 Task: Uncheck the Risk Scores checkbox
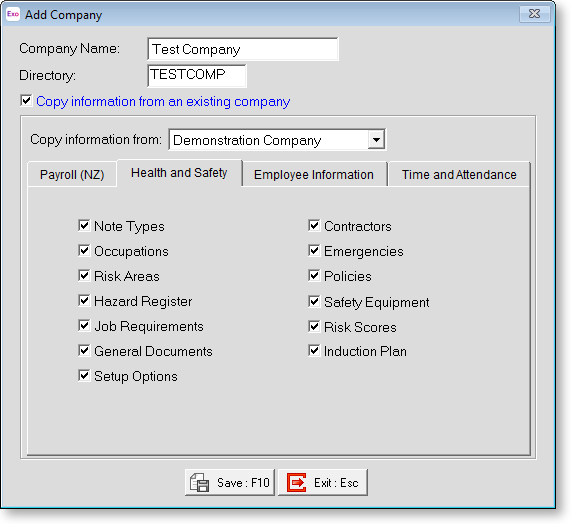[314, 326]
